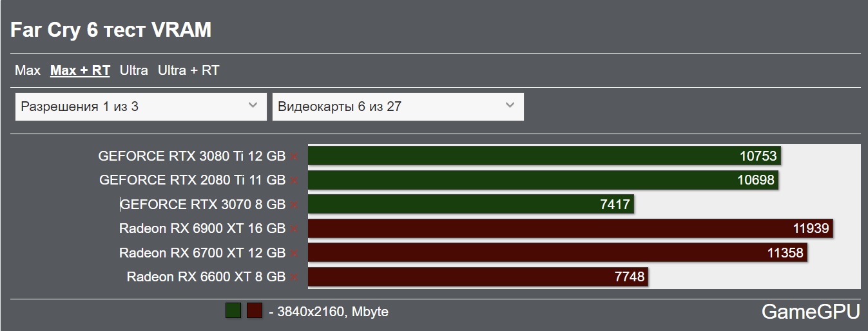This screenshot has height=331, width=868.
Task: Select the Max + RT tab
Action: (x=80, y=70)
